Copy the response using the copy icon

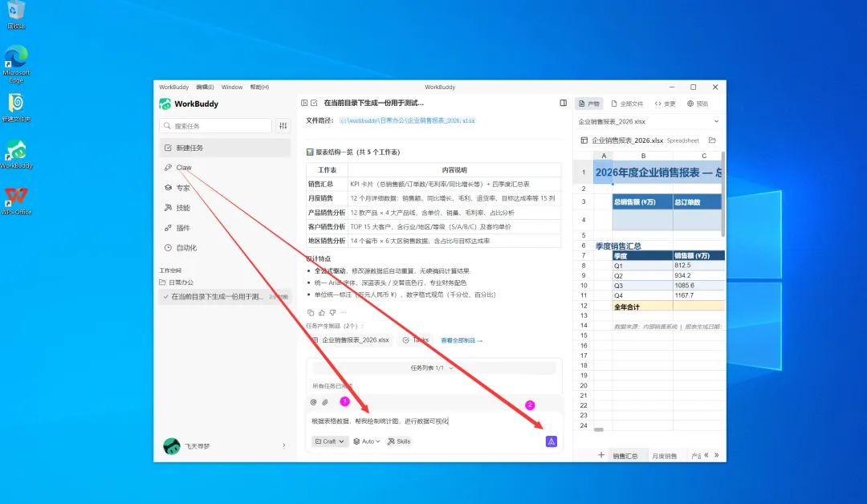click(x=310, y=312)
